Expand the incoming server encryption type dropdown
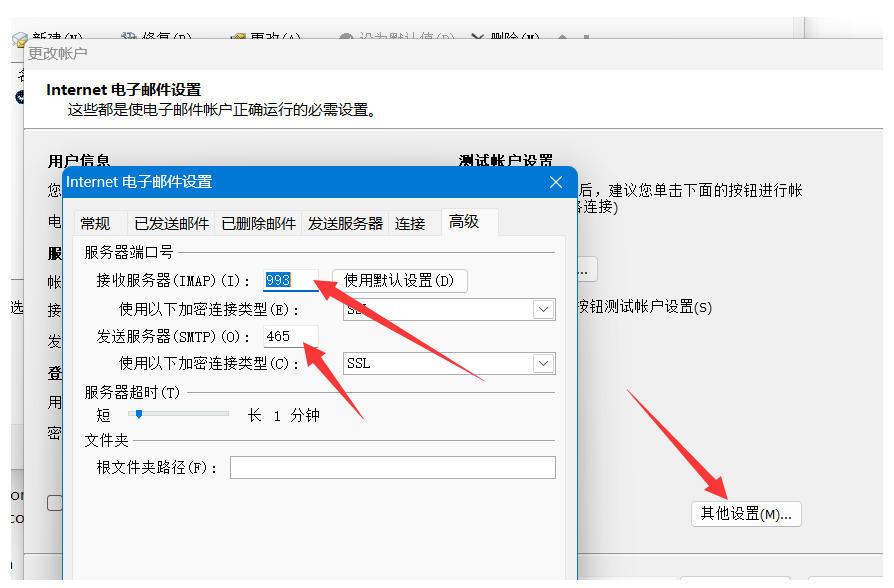The image size is (894, 588). point(543,309)
